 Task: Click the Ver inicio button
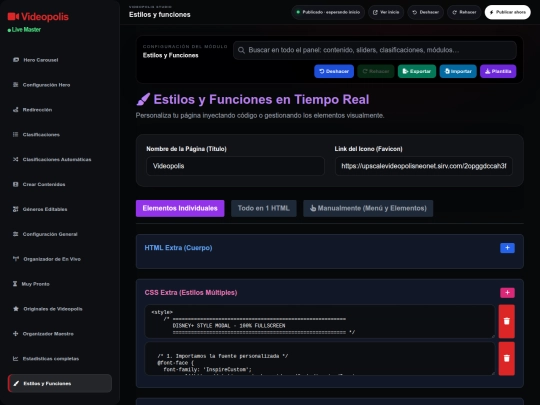(386, 12)
